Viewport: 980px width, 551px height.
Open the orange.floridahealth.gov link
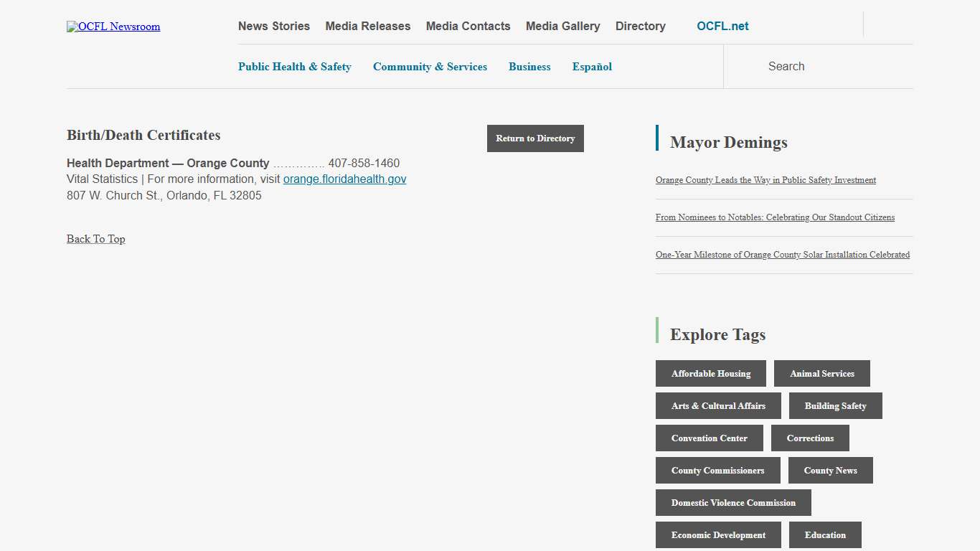click(344, 179)
